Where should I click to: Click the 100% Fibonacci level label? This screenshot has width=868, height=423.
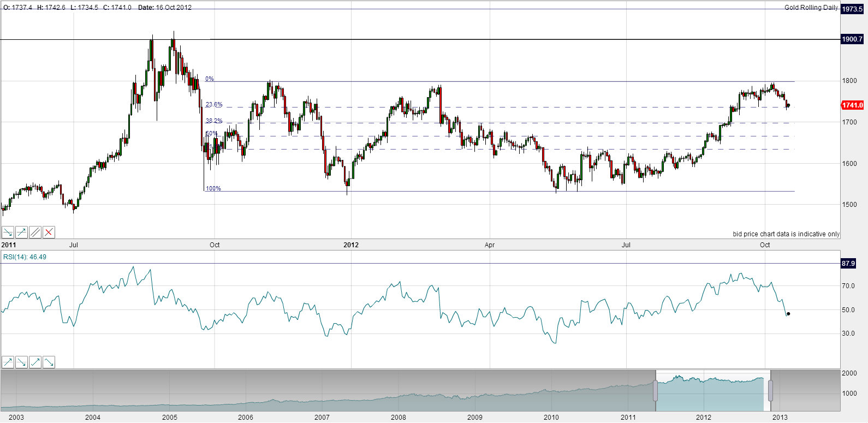[213, 189]
